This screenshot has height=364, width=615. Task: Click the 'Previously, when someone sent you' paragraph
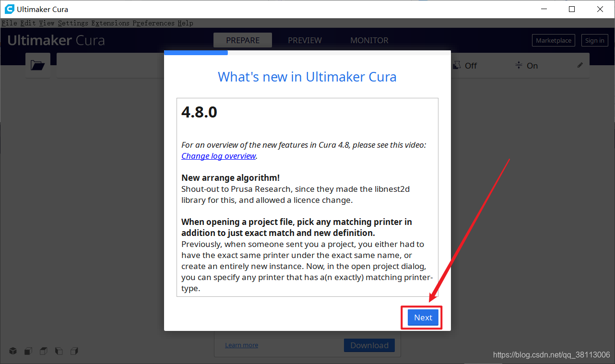[307, 266]
